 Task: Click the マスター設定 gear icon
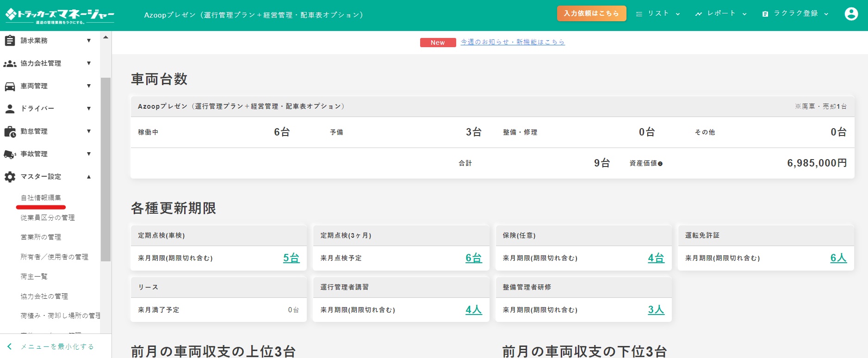tap(10, 177)
